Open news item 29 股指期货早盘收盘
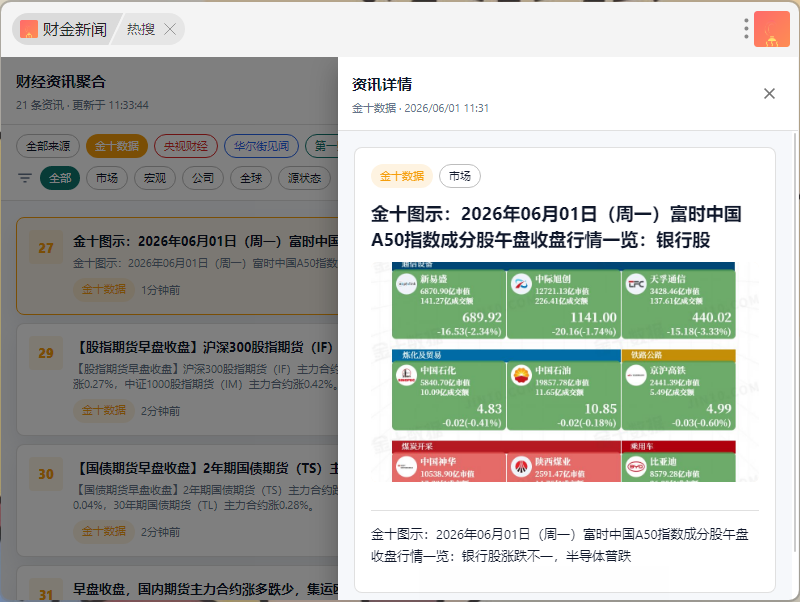 [x=177, y=379]
